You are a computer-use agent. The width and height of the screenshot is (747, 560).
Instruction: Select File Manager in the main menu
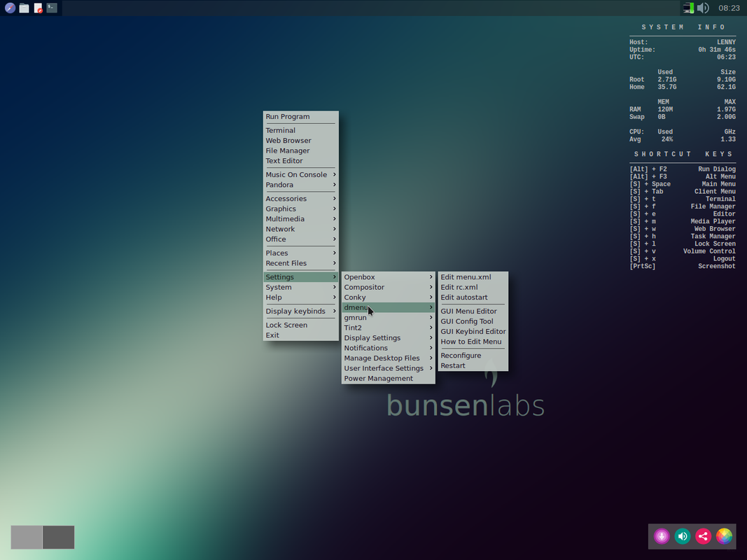[300, 150]
